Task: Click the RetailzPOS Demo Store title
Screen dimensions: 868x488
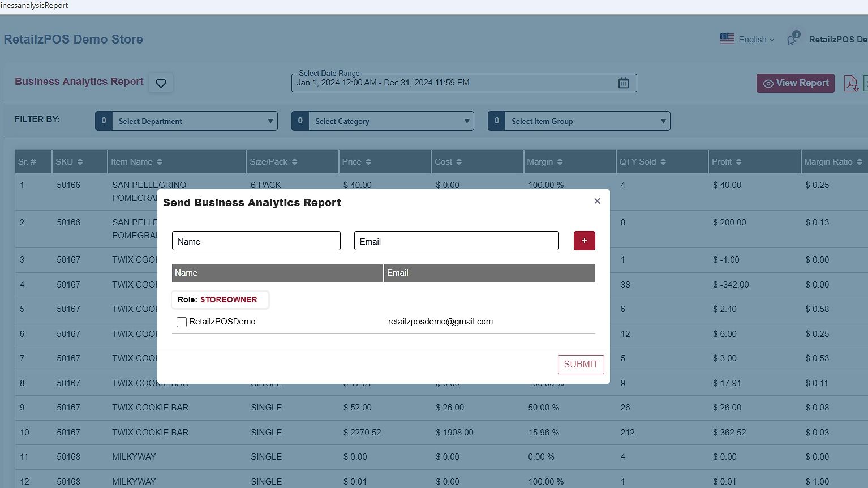Action: point(73,40)
